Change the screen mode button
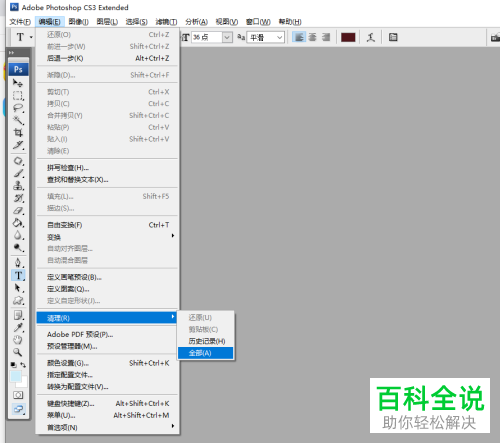 click(18, 409)
